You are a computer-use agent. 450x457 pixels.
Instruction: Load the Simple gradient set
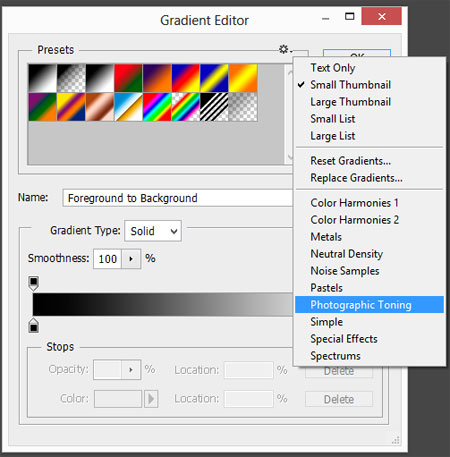pos(369,322)
